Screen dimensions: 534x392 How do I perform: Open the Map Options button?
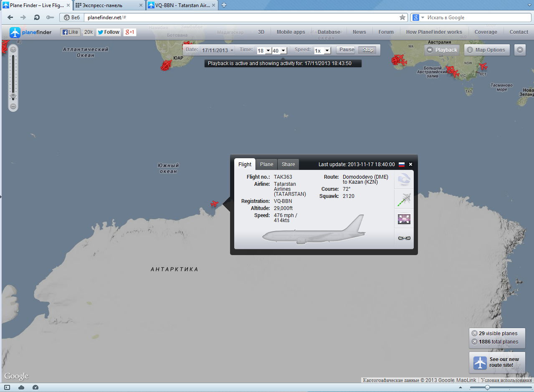coord(486,50)
